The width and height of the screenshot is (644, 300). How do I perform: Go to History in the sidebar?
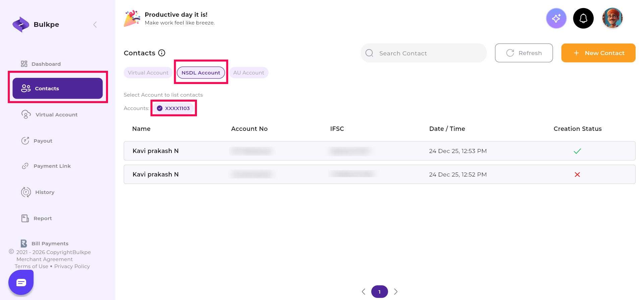[45, 192]
